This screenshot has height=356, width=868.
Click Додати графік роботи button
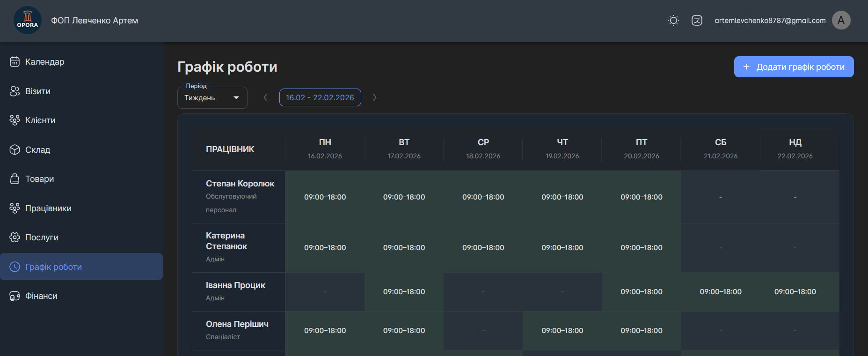point(794,67)
